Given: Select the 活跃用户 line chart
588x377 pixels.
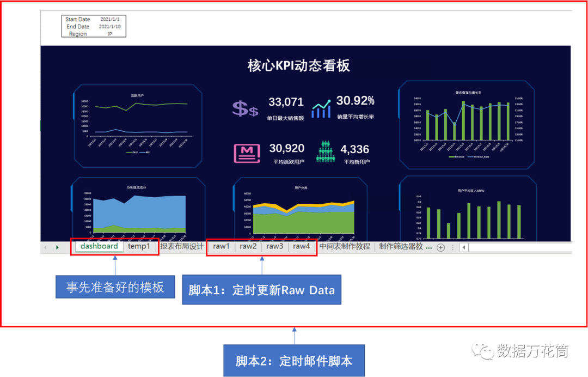Looking at the screenshot, I should [x=138, y=126].
